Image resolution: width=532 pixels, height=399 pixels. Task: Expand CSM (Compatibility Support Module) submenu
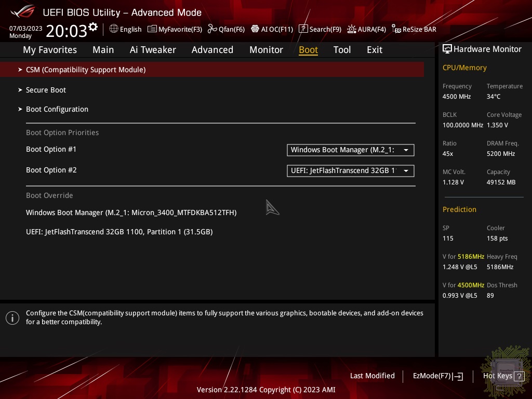coord(86,70)
